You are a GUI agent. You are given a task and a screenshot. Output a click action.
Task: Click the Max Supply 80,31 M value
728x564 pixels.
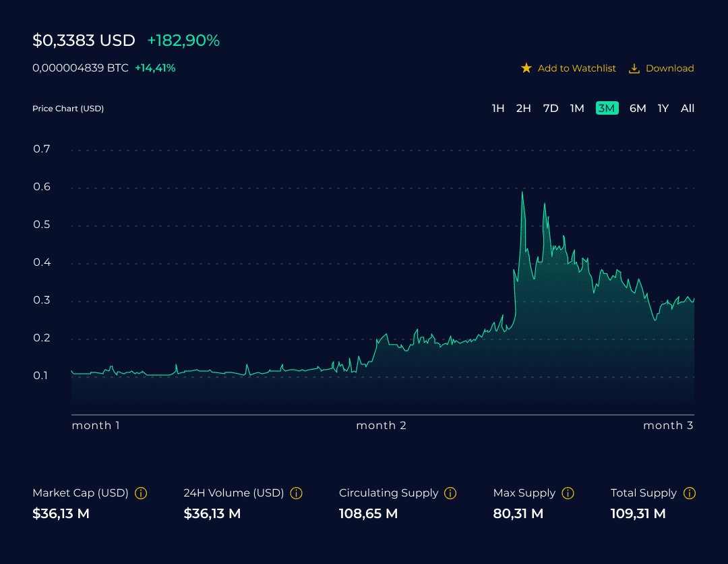pyautogui.click(x=518, y=513)
